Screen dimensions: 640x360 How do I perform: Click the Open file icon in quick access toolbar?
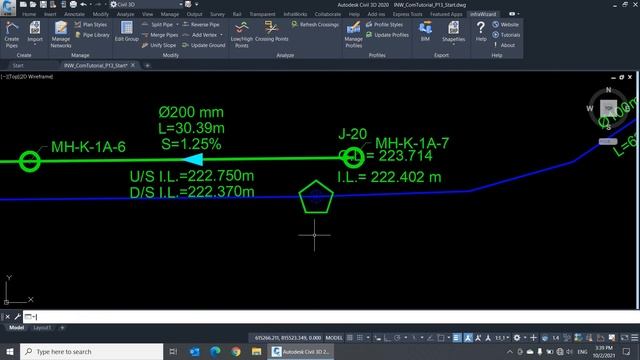(33, 4)
